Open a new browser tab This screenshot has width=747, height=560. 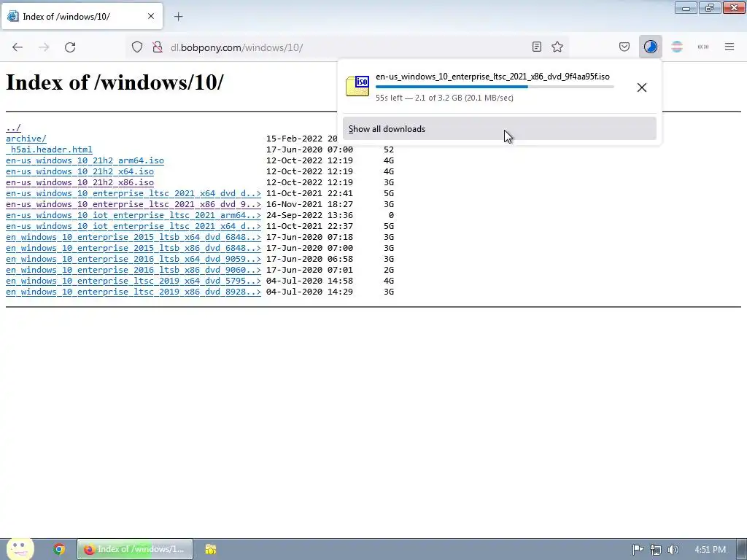(179, 17)
